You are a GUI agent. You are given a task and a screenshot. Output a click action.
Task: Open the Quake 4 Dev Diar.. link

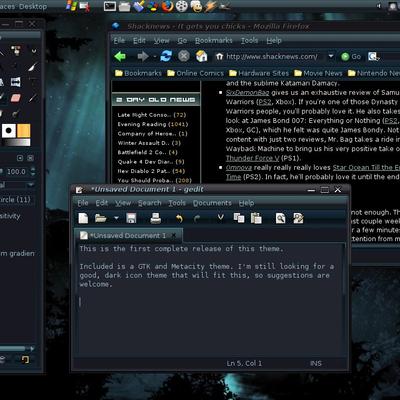tap(151, 162)
